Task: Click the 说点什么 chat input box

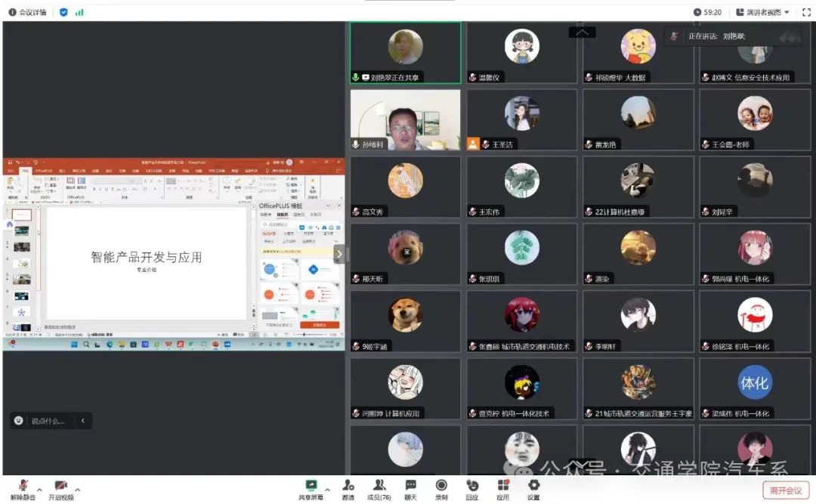Action: pos(47,421)
